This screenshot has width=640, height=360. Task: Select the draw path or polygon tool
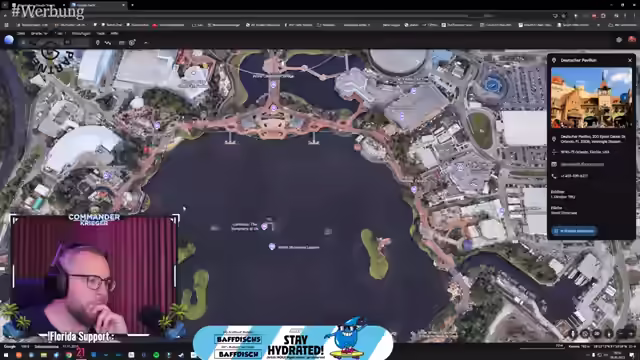108,42
